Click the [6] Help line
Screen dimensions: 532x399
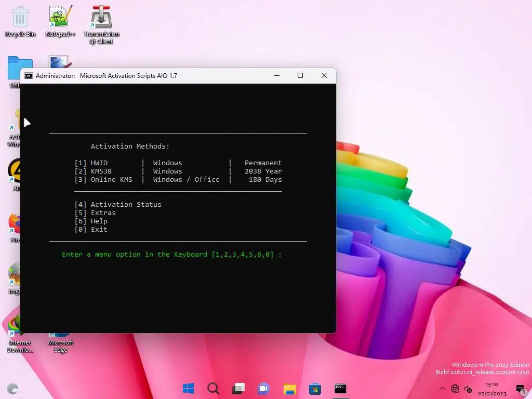click(91, 221)
